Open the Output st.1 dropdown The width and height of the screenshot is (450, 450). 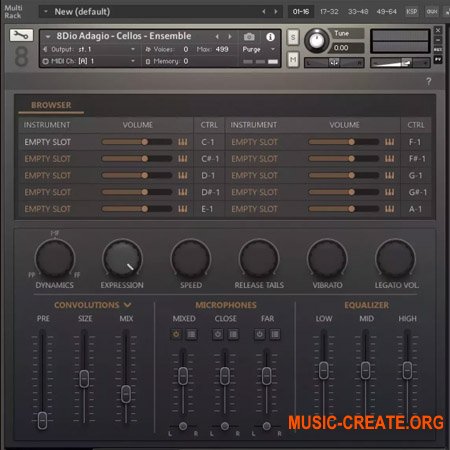coord(89,49)
